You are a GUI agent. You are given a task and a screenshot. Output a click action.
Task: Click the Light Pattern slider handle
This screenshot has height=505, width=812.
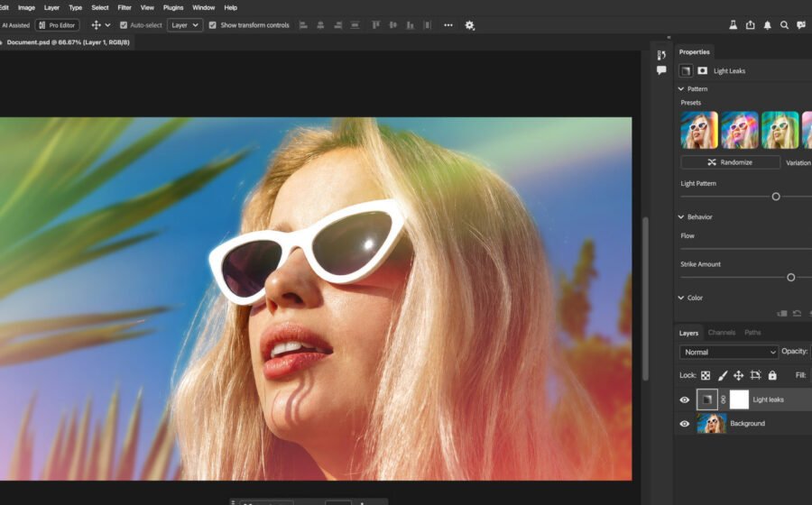[776, 197]
